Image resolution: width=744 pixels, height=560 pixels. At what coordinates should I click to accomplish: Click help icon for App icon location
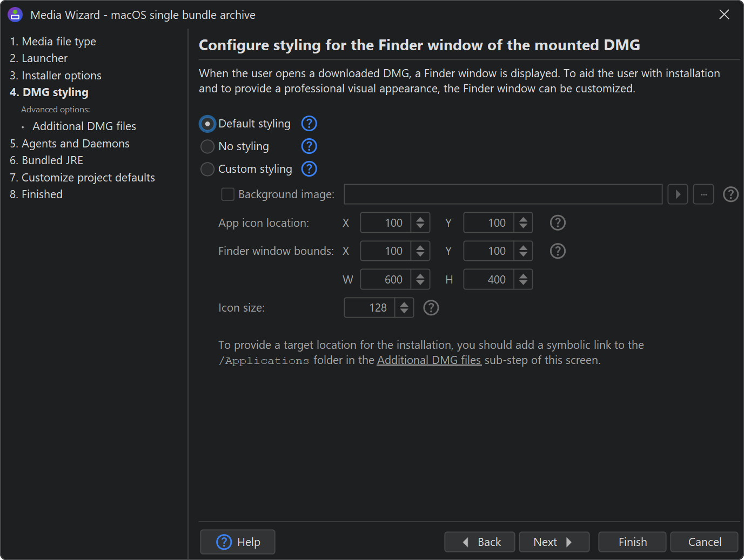(558, 223)
